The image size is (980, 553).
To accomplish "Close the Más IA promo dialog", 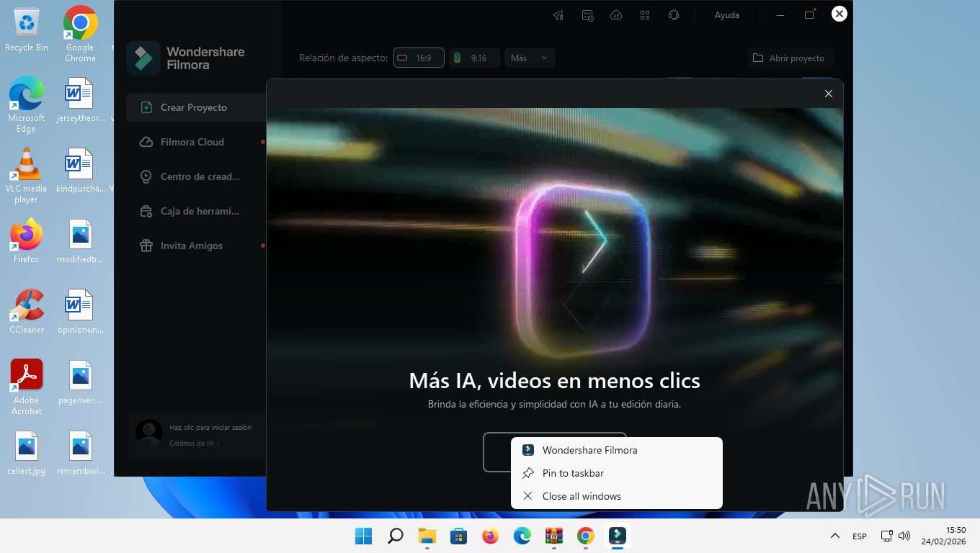I will [829, 94].
